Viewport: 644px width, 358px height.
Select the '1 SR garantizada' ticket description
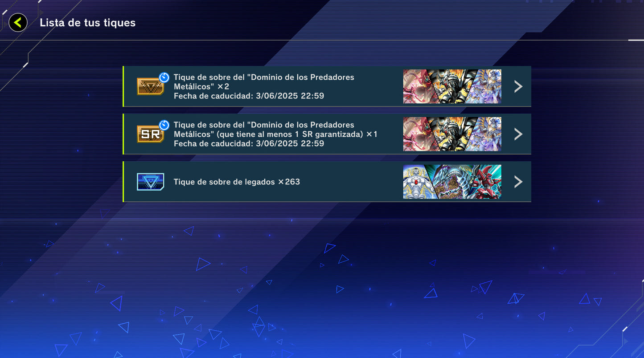click(275, 129)
